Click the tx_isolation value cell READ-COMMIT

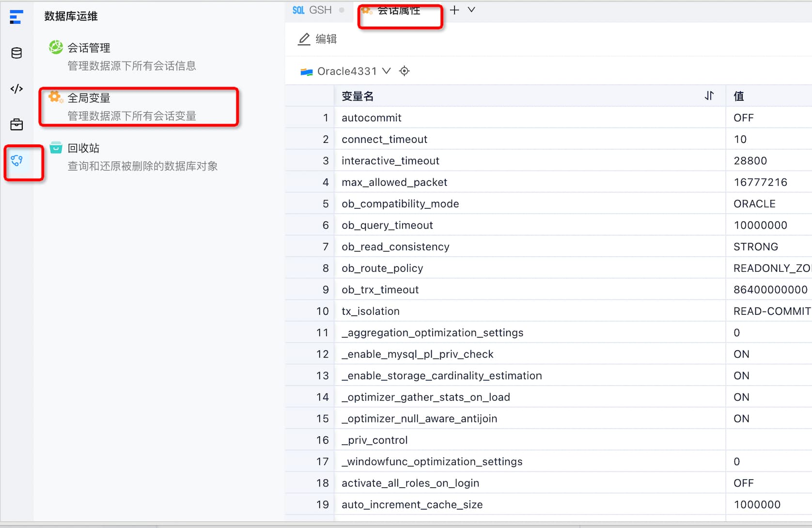tap(770, 311)
